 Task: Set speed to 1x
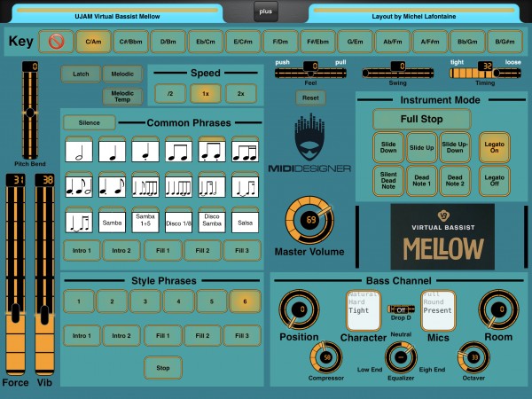pos(206,94)
